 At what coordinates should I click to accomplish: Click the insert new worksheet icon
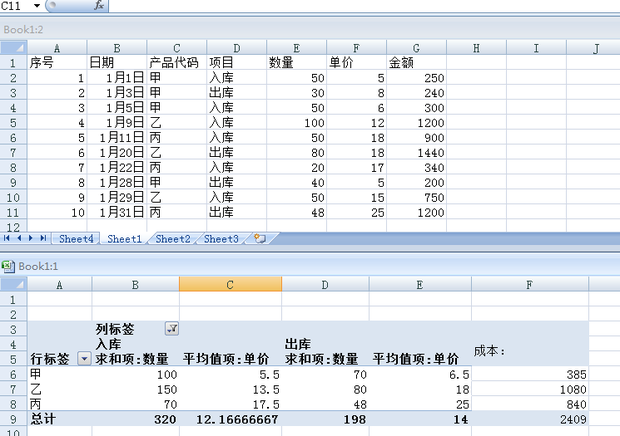[260, 238]
